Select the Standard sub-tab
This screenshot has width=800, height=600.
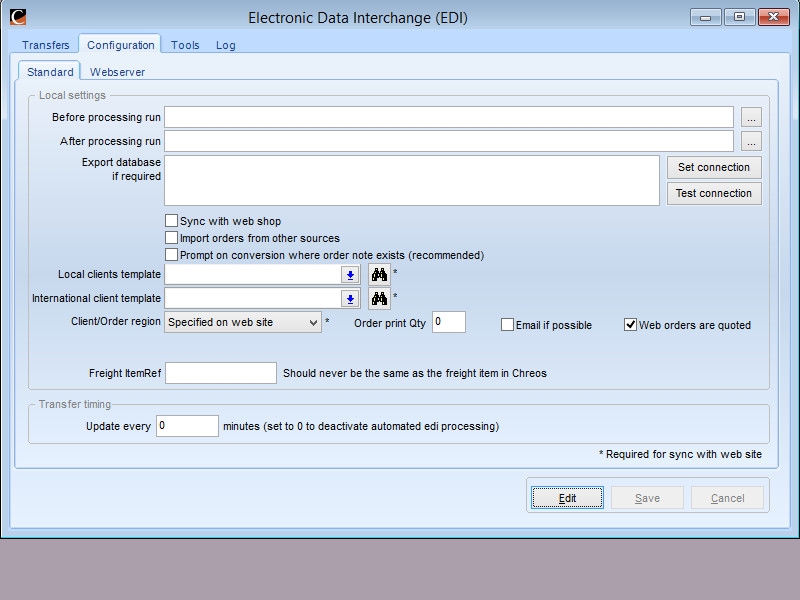[x=50, y=72]
